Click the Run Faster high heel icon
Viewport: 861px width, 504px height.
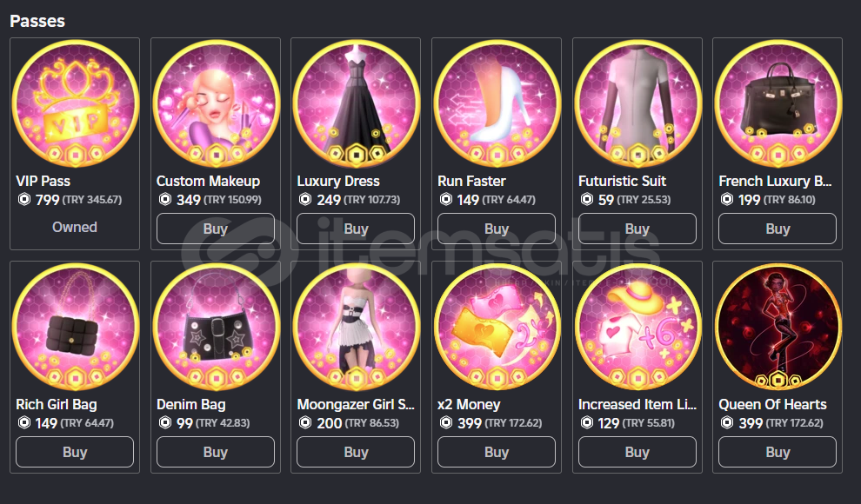click(x=497, y=103)
